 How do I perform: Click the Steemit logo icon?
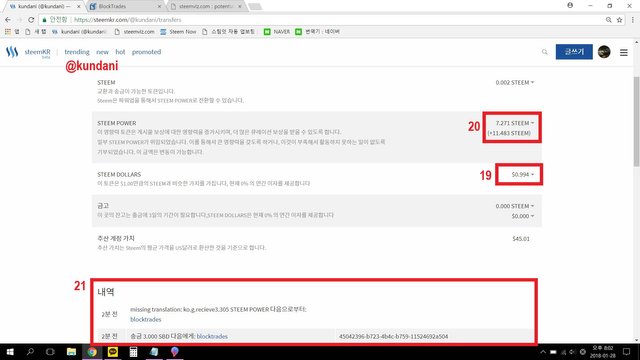(12, 52)
